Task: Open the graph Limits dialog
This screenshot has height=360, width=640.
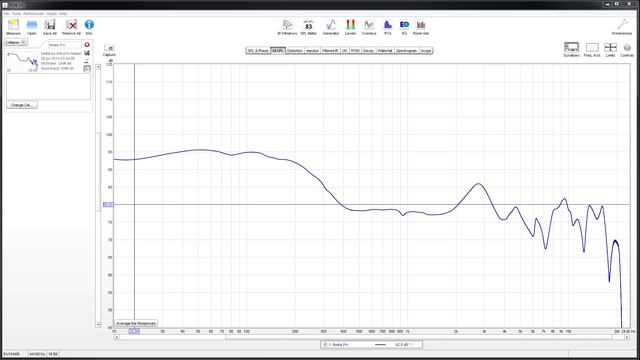Action: (611, 47)
